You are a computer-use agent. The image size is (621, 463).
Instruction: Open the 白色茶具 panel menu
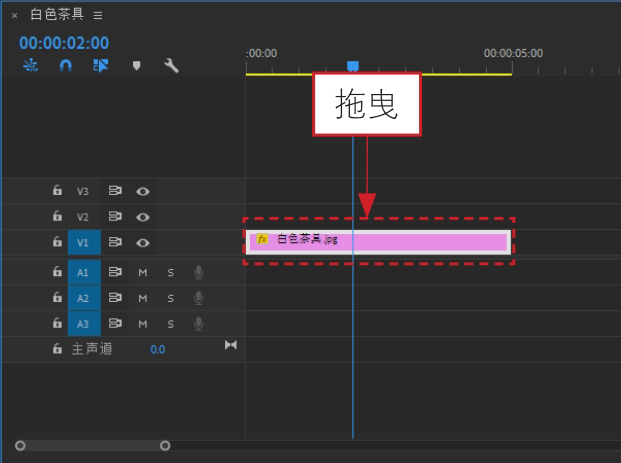98,15
